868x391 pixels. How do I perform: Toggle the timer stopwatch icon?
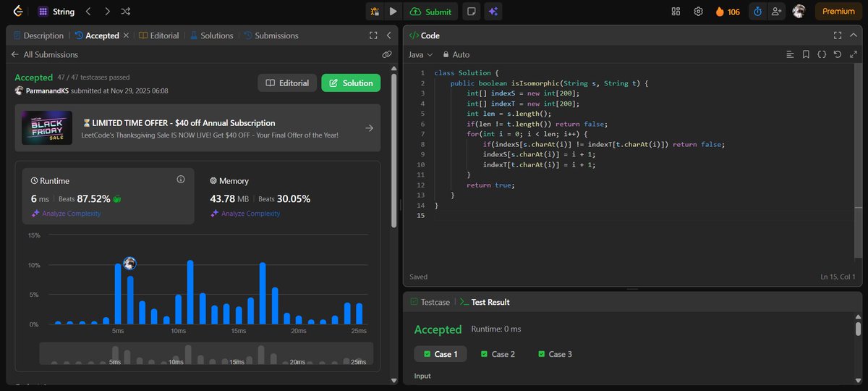tap(758, 12)
